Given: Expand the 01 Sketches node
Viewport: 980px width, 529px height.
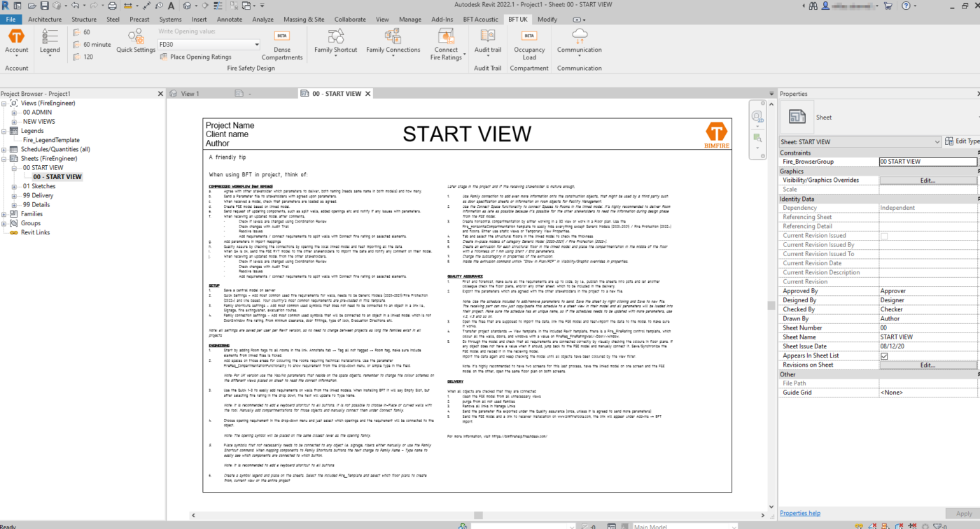Looking at the screenshot, I should point(15,186).
